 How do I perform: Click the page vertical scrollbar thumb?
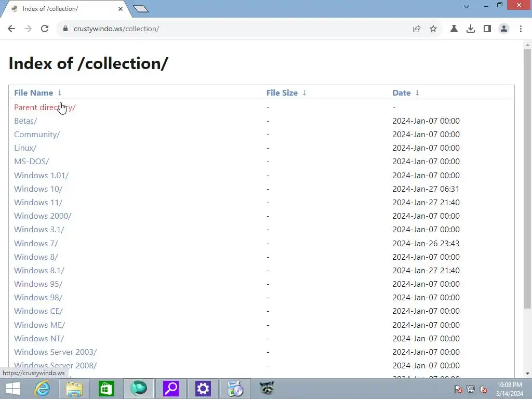pos(527,179)
